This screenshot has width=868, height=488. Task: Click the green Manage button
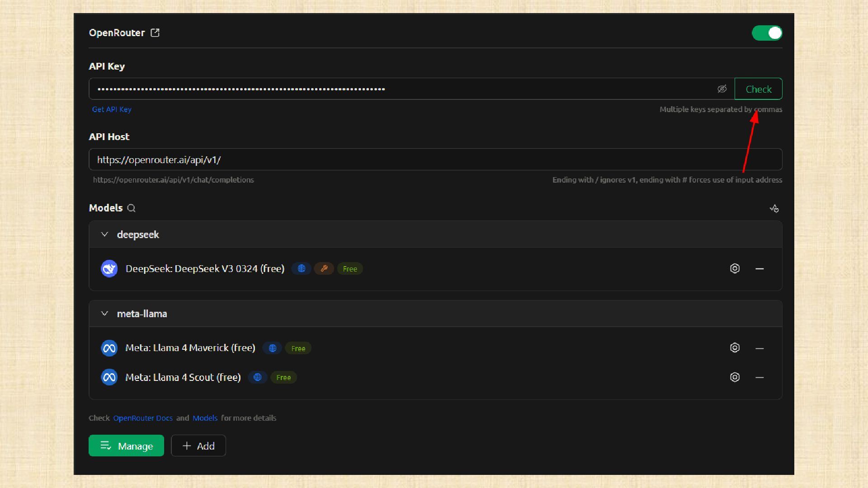126,446
